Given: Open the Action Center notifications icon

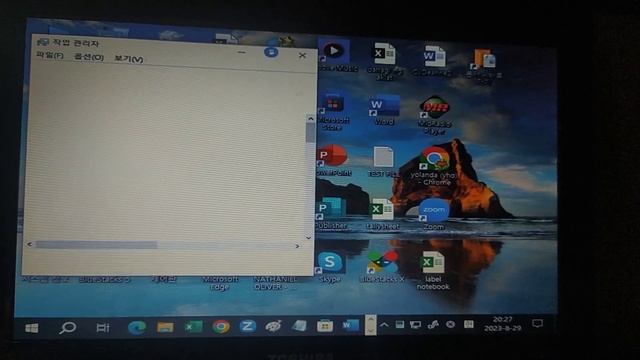Looking at the screenshot, I should (538, 324).
